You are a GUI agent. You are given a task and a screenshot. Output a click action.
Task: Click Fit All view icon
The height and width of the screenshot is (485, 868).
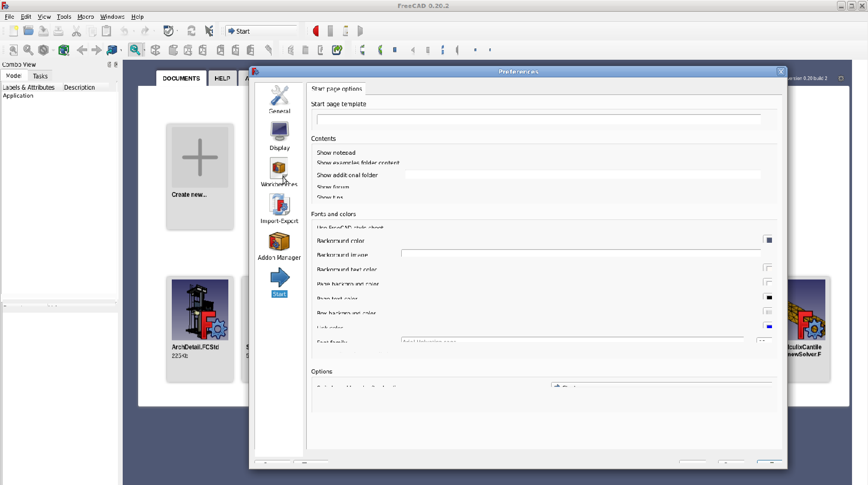click(13, 50)
